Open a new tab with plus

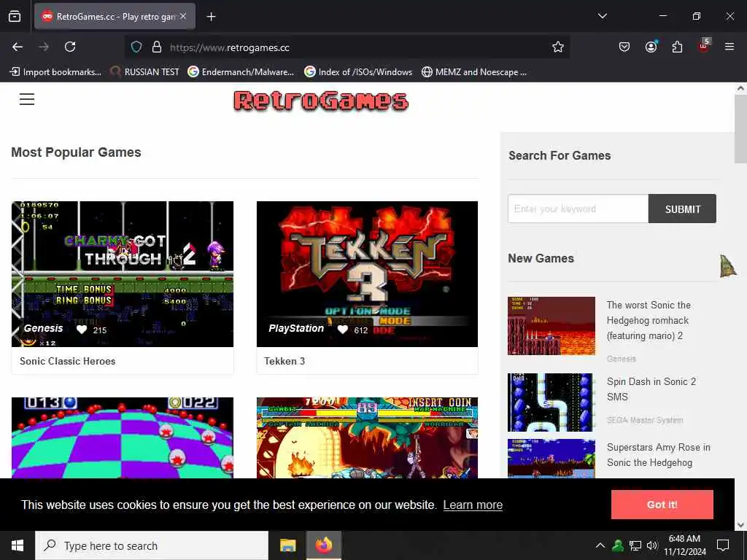pyautogui.click(x=211, y=17)
